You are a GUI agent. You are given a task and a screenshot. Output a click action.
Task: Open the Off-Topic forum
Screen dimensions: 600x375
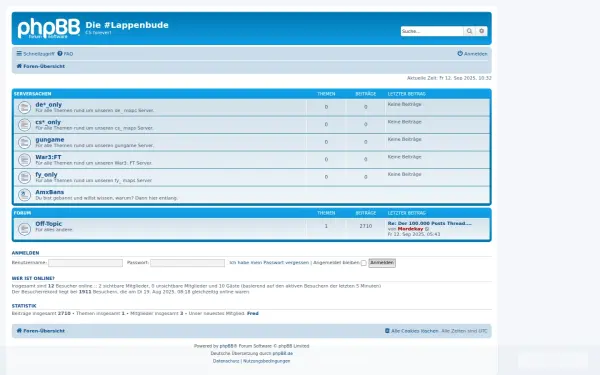tap(49, 223)
